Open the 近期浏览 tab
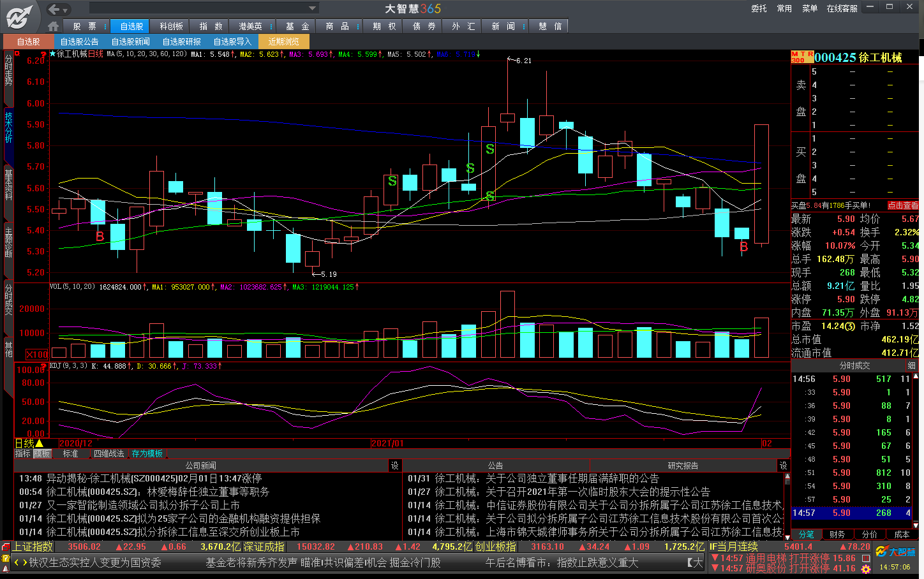The width and height of the screenshot is (924, 579). pyautogui.click(x=284, y=41)
